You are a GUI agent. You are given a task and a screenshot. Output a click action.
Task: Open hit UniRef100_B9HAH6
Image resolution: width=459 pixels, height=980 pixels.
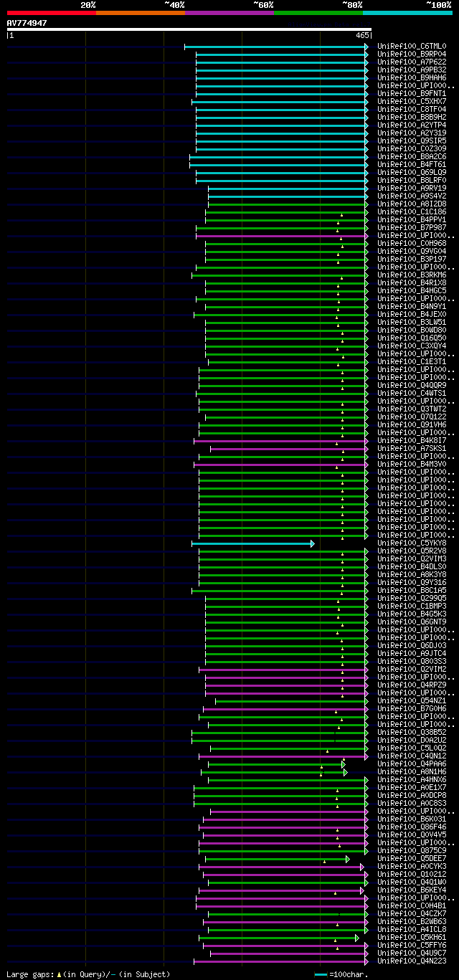click(x=412, y=78)
